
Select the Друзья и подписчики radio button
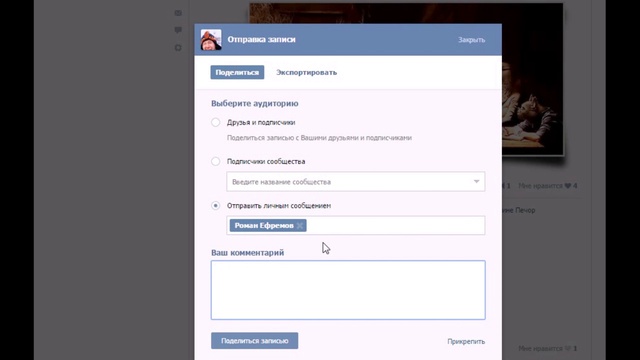pos(216,122)
